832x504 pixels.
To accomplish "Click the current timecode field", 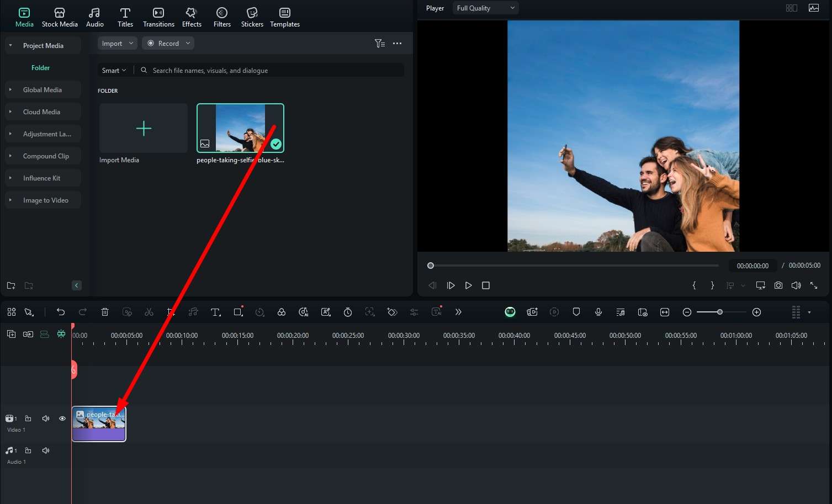I will tap(752, 266).
